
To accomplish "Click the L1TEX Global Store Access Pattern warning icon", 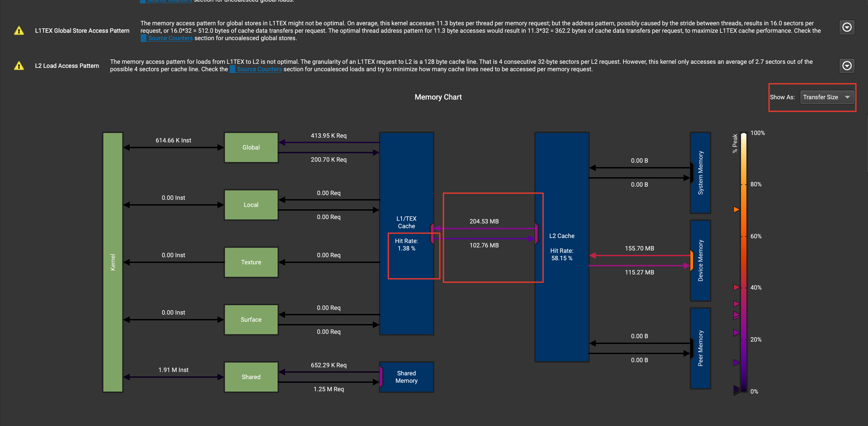I will pyautogui.click(x=19, y=30).
